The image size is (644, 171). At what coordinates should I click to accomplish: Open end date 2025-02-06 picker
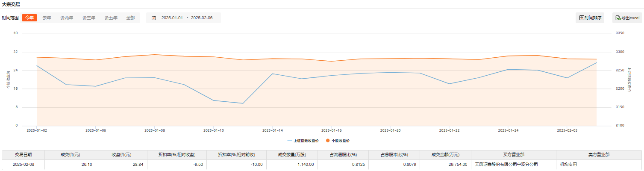tap(202, 18)
